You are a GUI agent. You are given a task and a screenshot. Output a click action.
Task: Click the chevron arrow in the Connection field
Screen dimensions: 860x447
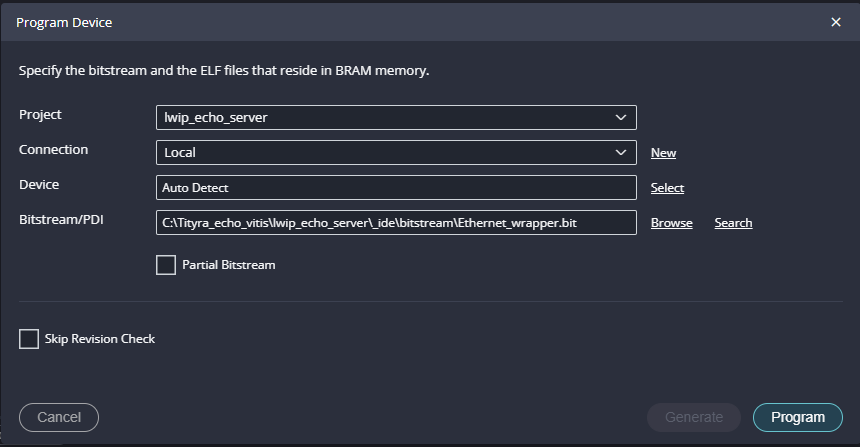click(x=621, y=153)
